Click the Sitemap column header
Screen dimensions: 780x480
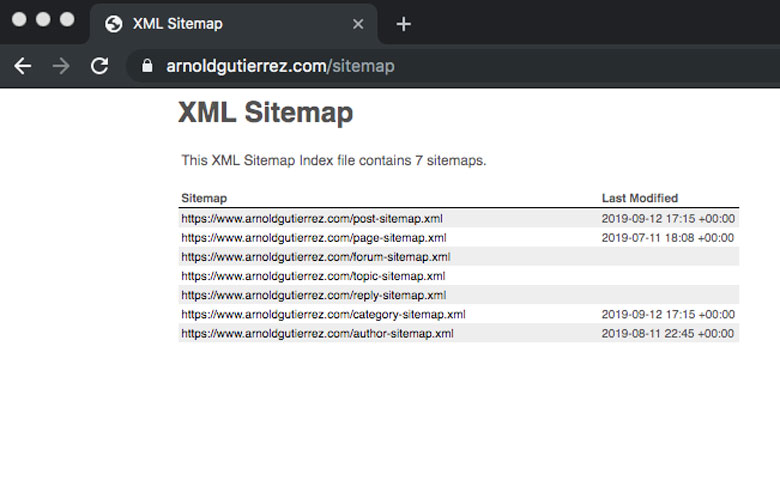[x=204, y=198]
